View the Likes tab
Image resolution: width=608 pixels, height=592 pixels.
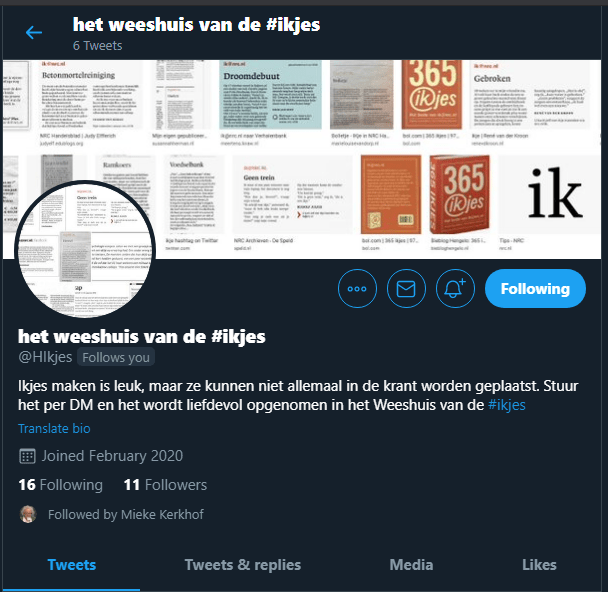click(539, 565)
